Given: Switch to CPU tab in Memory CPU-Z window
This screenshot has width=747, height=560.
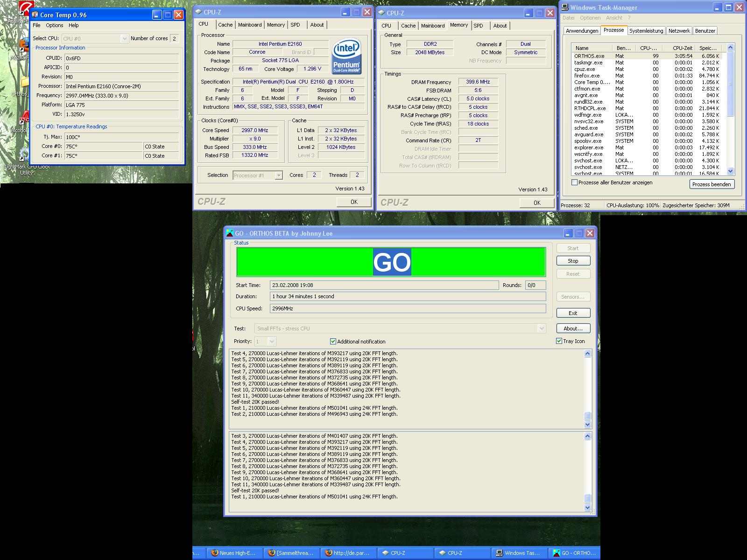Looking at the screenshot, I should point(386,26).
